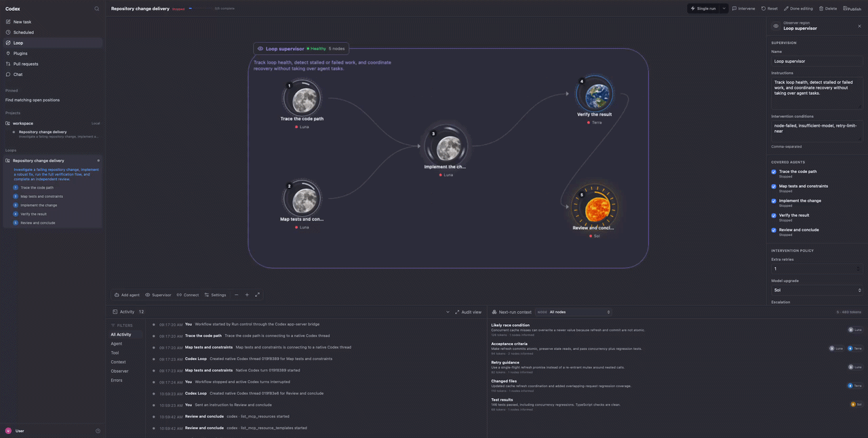Select the workspace project
Image resolution: width=868 pixels, height=438 pixels.
53,123
